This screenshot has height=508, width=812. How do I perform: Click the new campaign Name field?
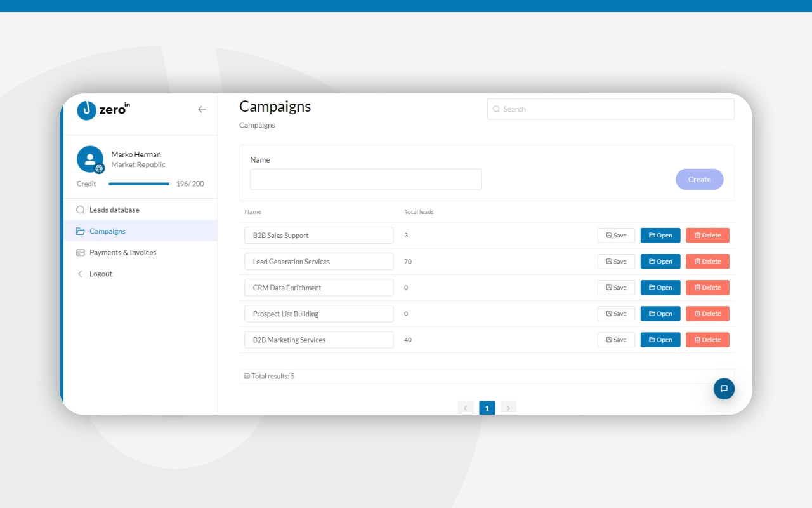tap(366, 180)
